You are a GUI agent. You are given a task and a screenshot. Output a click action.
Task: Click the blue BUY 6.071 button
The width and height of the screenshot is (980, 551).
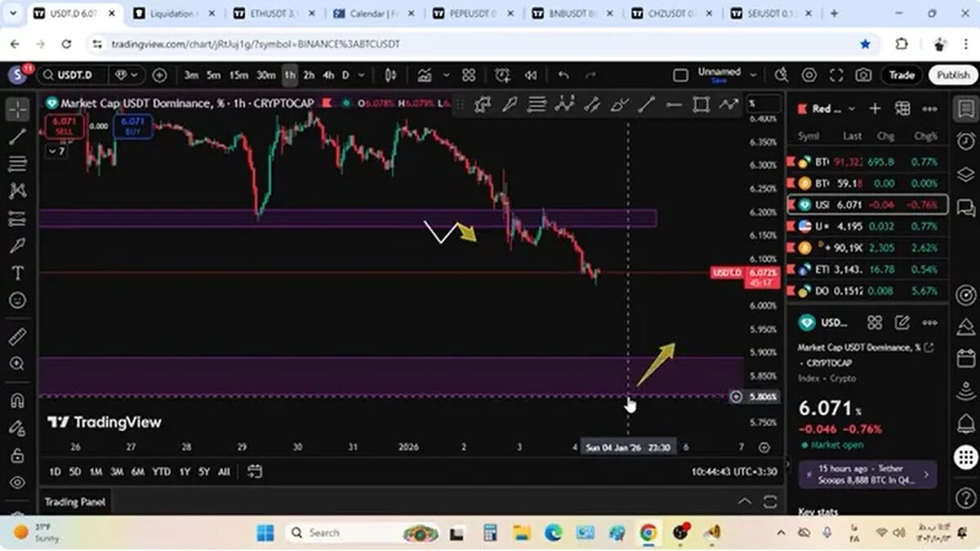132,127
